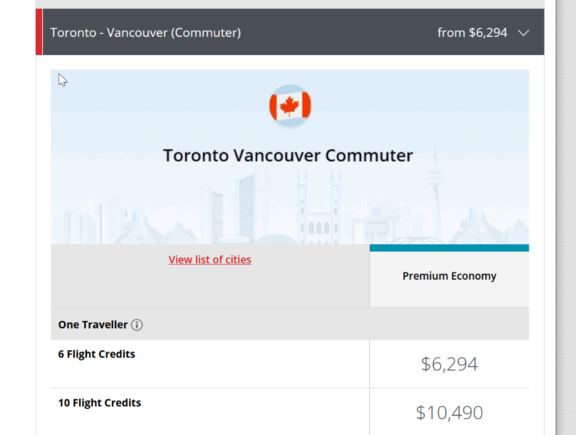576x435 pixels.
Task: Click the teal bar above Premium Economy
Action: (x=449, y=248)
